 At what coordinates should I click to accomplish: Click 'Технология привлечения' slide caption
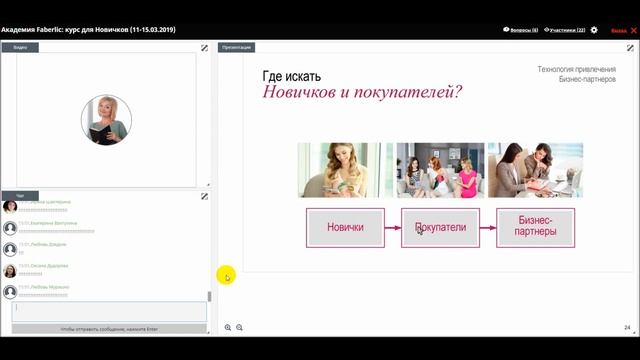(x=576, y=69)
